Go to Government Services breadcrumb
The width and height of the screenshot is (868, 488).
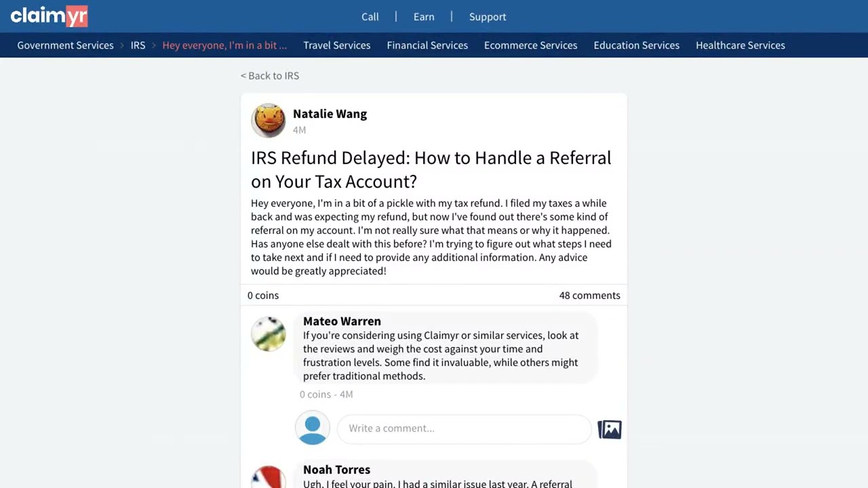click(x=65, y=45)
